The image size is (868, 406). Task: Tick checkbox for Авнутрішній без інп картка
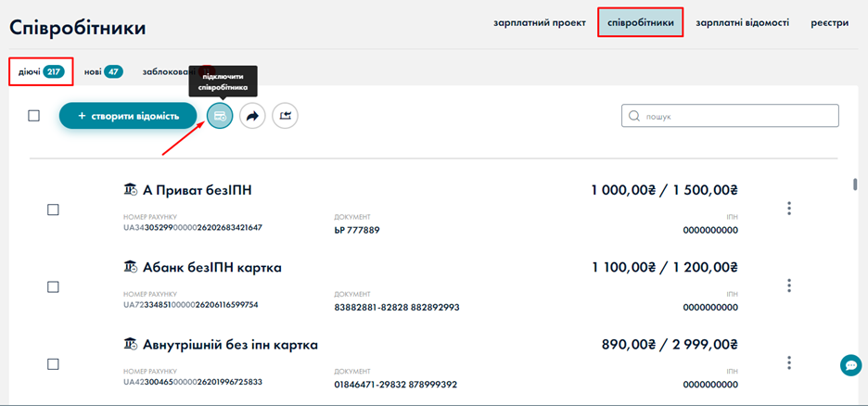[x=53, y=363]
